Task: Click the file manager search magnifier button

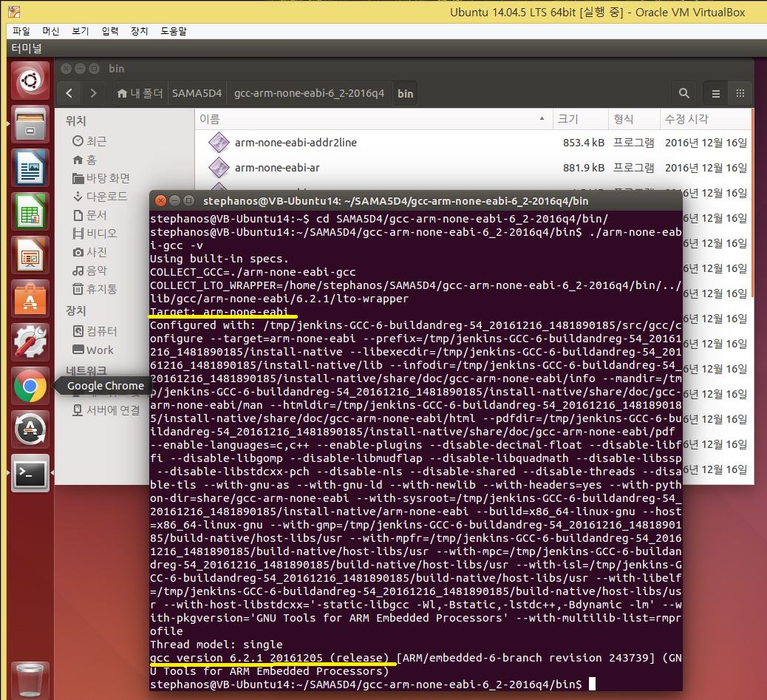Action: tap(684, 94)
